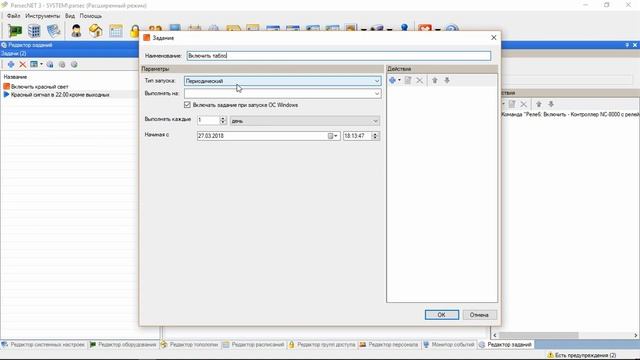
Task: Pin the task editor panel
Action: click(627, 45)
